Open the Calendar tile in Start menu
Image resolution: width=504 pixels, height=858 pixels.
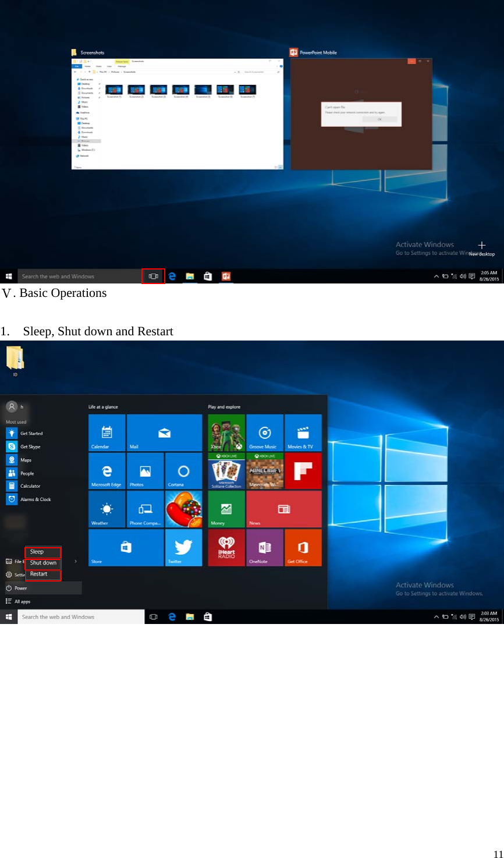coord(107,432)
